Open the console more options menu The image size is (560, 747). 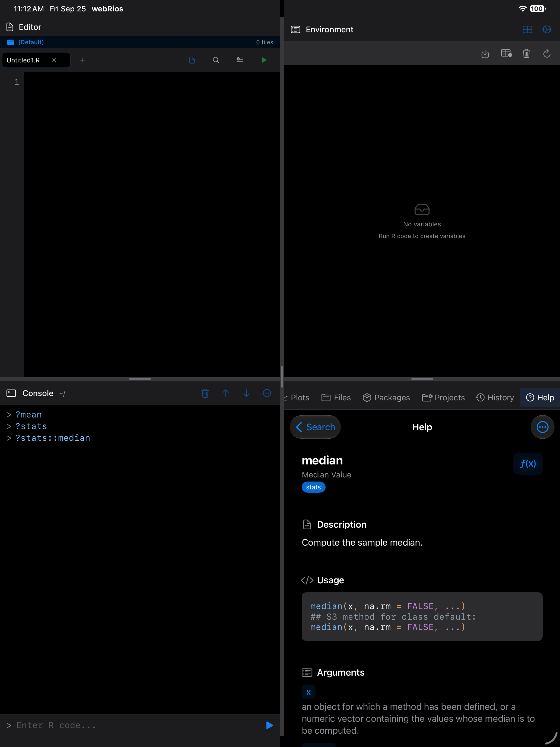coord(267,393)
